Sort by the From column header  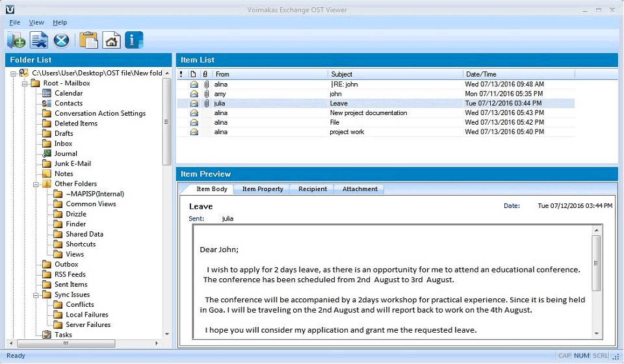click(x=270, y=74)
